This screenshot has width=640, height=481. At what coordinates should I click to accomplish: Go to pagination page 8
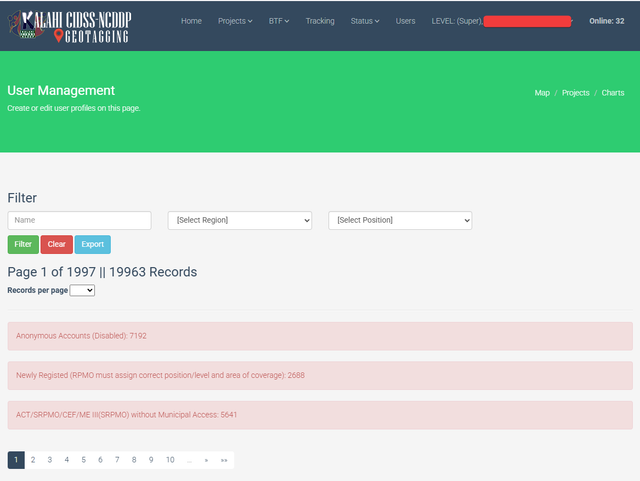[134, 460]
